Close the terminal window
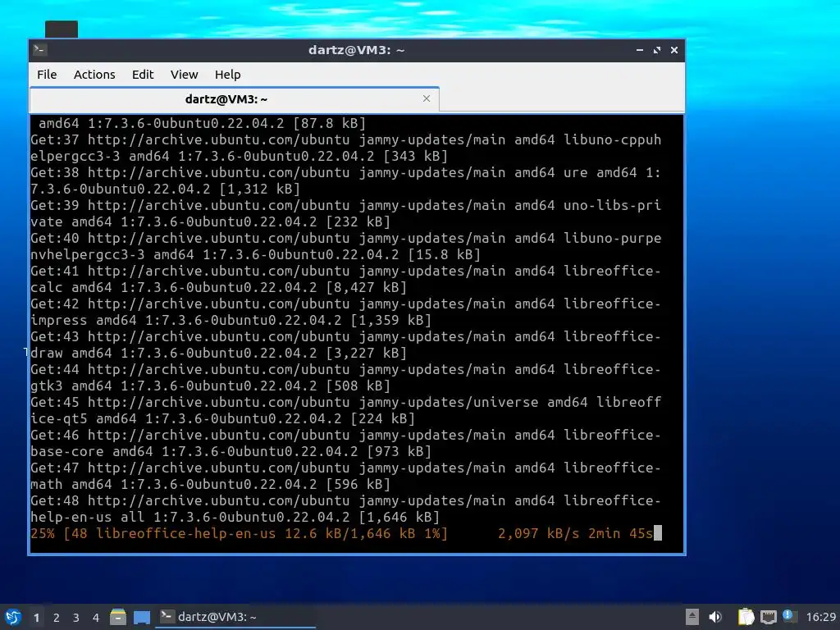Viewport: 840px width, 630px height. pyautogui.click(x=674, y=50)
